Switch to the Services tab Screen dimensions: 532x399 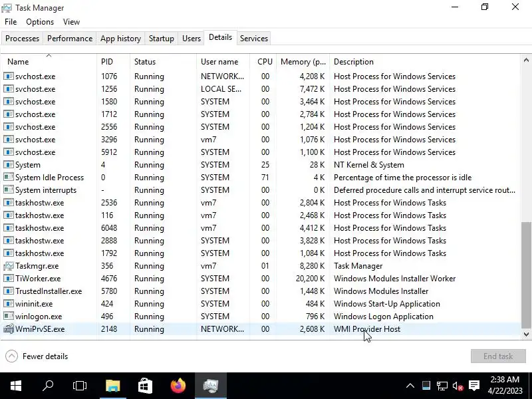click(x=254, y=39)
